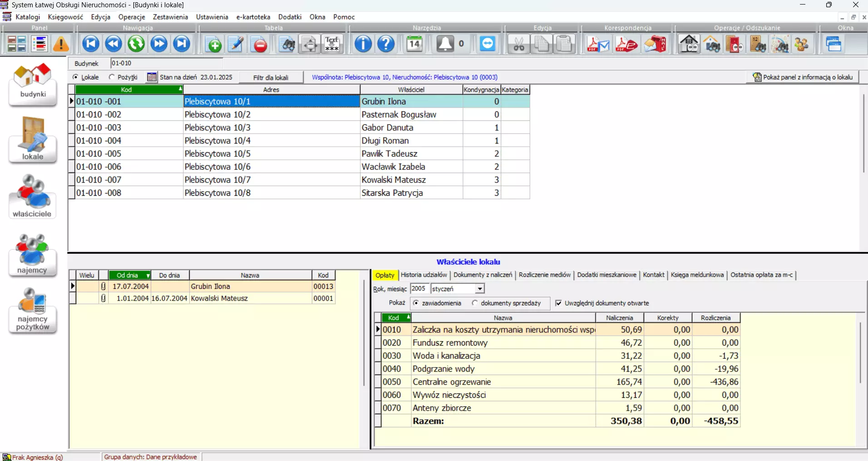
Task: Select the zawiadomienia radio option
Action: [416, 303]
